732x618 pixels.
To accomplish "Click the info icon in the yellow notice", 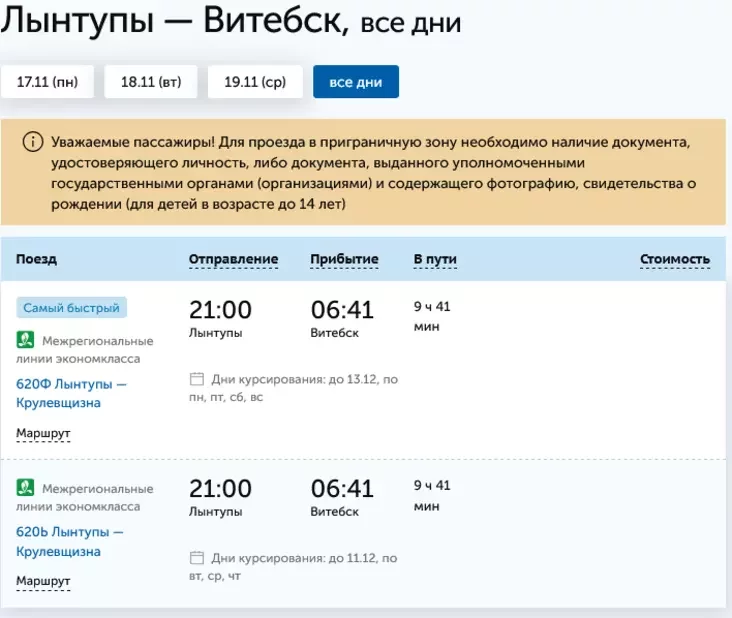I will [33, 142].
